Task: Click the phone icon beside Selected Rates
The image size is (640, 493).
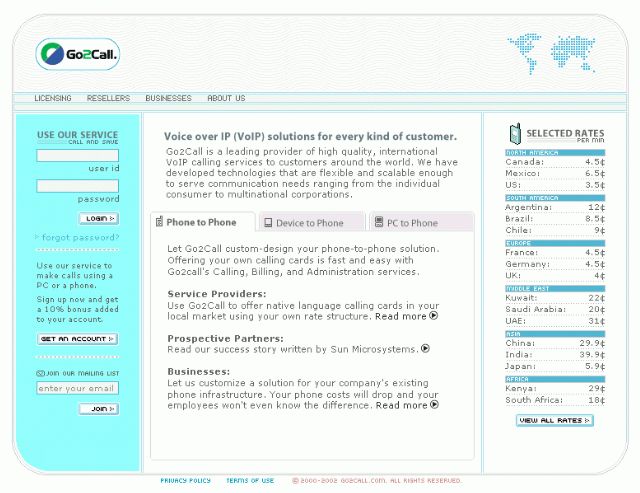Action: coord(515,133)
